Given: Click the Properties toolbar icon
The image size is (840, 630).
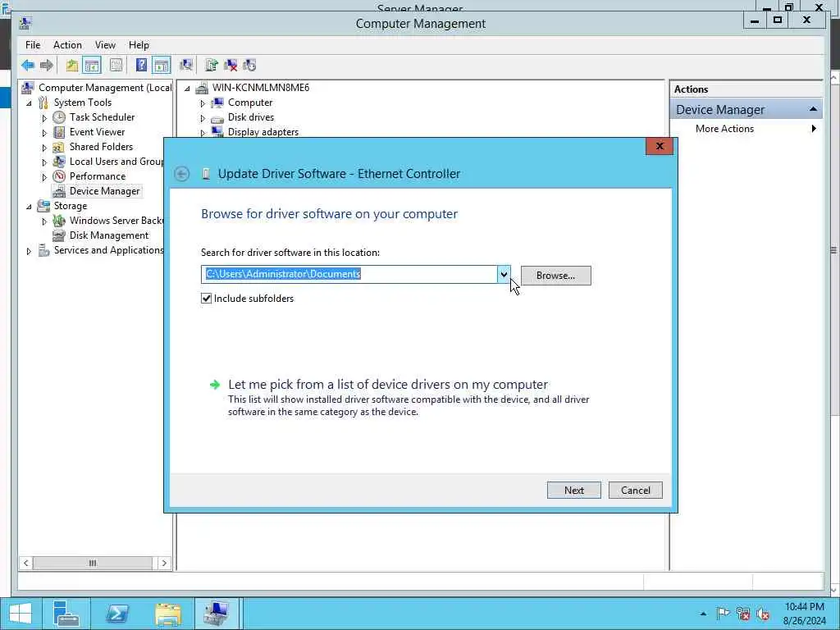Looking at the screenshot, I should (116, 66).
